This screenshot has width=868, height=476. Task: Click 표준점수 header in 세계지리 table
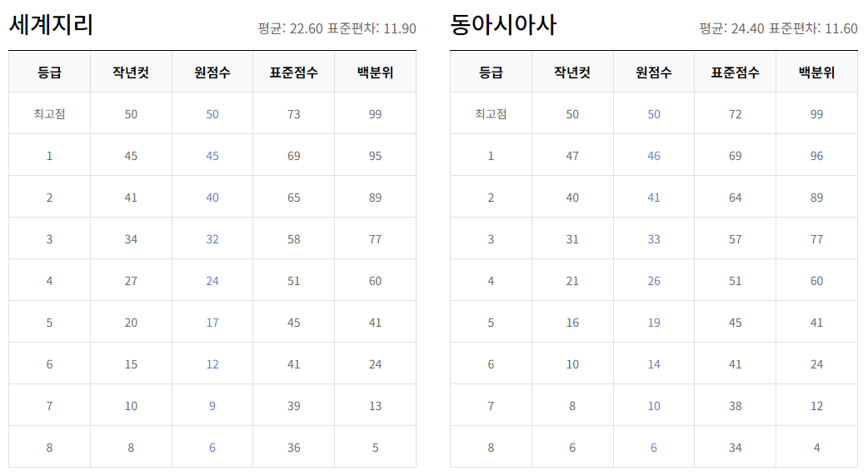tap(294, 72)
